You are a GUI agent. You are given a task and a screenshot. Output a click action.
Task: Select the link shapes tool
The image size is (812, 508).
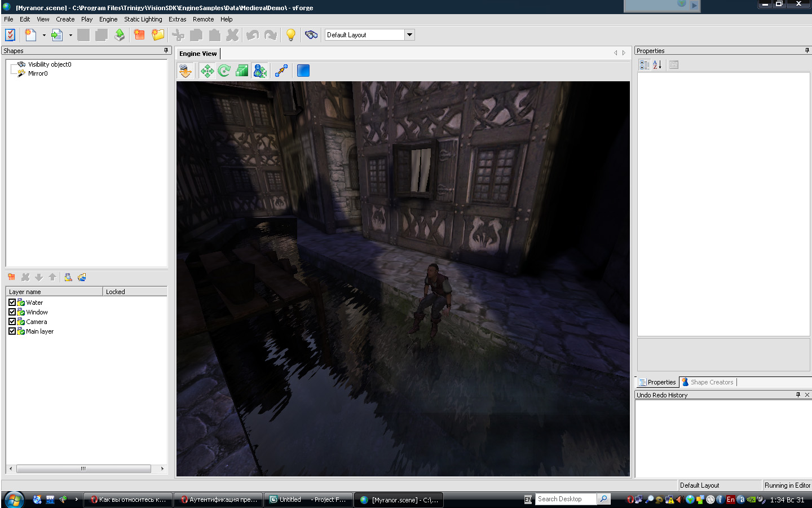pyautogui.click(x=281, y=71)
